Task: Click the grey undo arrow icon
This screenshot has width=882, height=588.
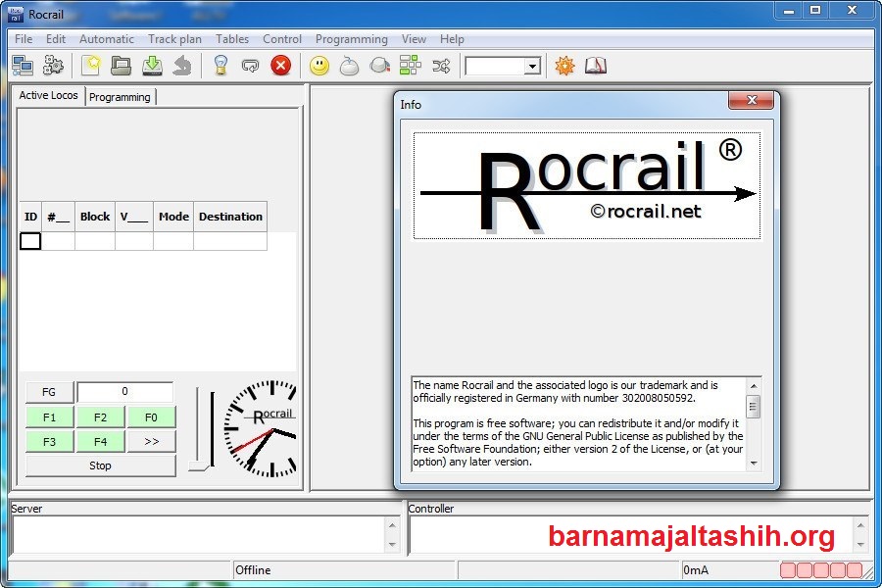Action: tap(182, 66)
